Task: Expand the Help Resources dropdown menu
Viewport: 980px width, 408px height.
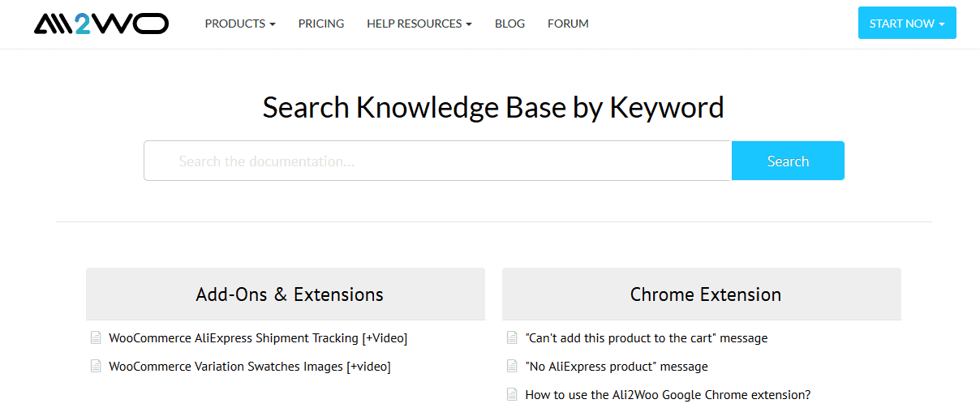Action: tap(419, 24)
